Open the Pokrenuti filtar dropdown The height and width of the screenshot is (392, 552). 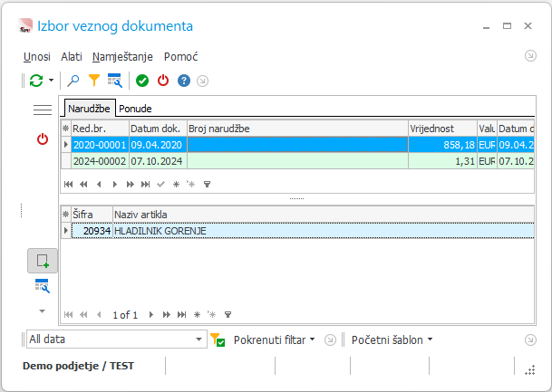click(275, 340)
